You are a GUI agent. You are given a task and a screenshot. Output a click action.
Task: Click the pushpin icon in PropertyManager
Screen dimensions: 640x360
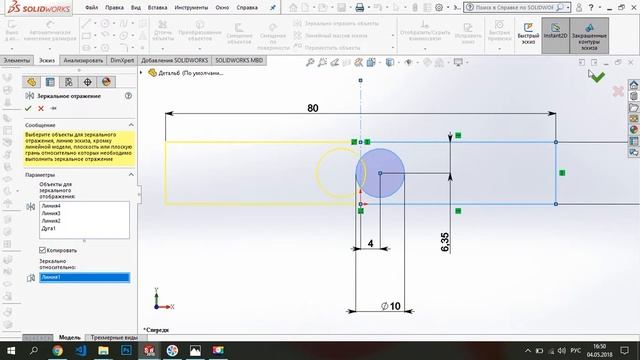point(53,108)
